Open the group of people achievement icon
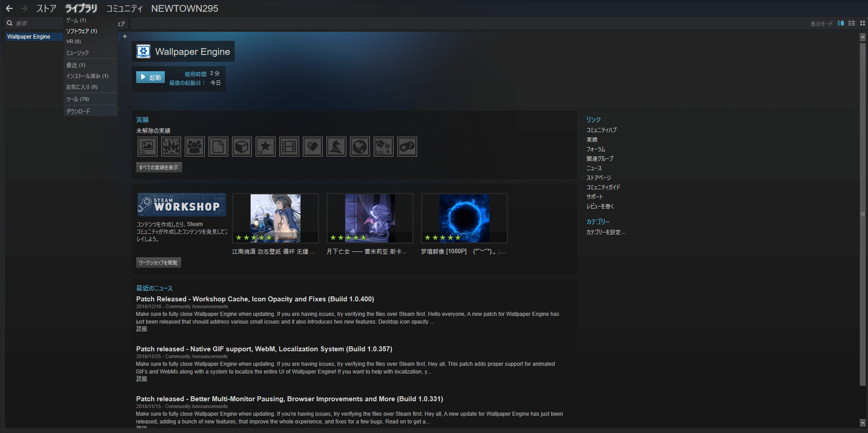This screenshot has width=868, height=433. pyautogui.click(x=195, y=147)
